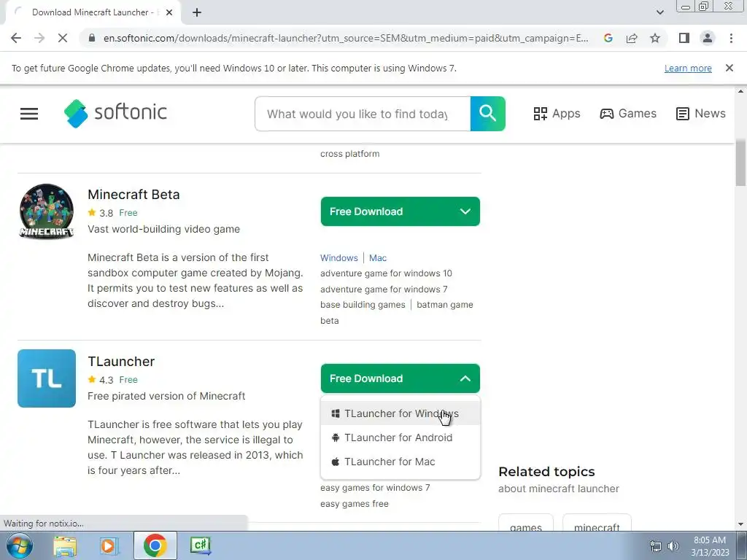The width and height of the screenshot is (747, 560).
Task: Open 'adventure game for windows 7' tag
Action: 384,289
